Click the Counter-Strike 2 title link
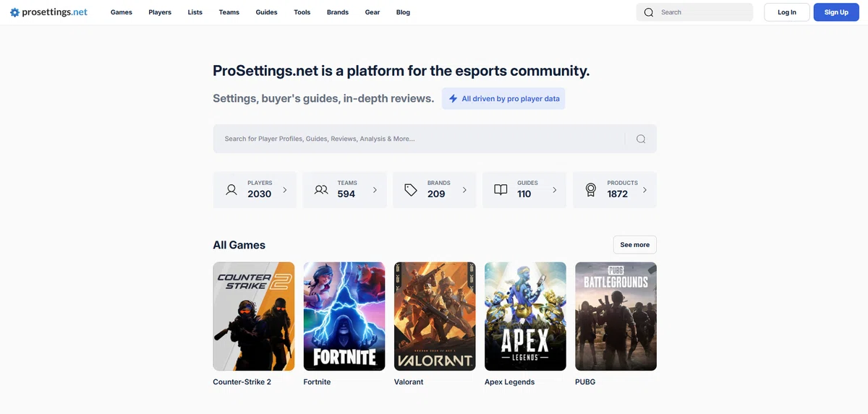This screenshot has width=868, height=414. (x=242, y=381)
